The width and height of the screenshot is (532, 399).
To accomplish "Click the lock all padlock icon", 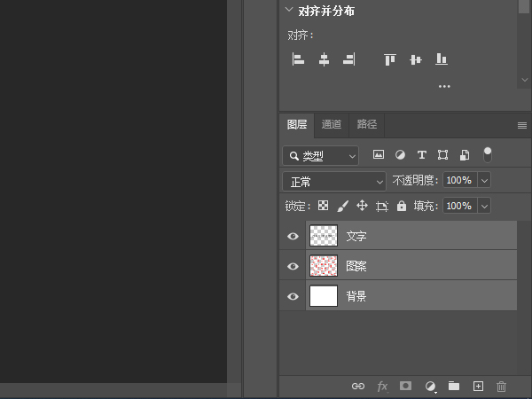I will 401,206.
